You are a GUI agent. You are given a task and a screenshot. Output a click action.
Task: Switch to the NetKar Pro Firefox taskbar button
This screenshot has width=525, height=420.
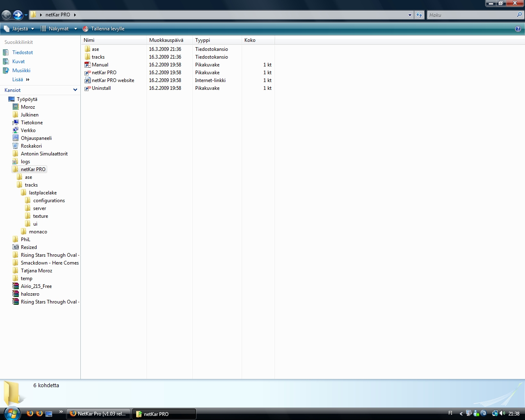[99, 414]
